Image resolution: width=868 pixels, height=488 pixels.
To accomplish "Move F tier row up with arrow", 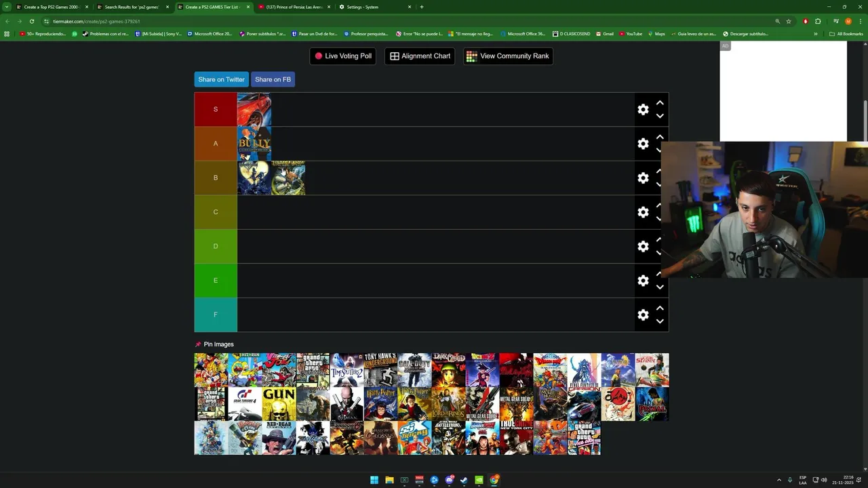I will pos(660,308).
